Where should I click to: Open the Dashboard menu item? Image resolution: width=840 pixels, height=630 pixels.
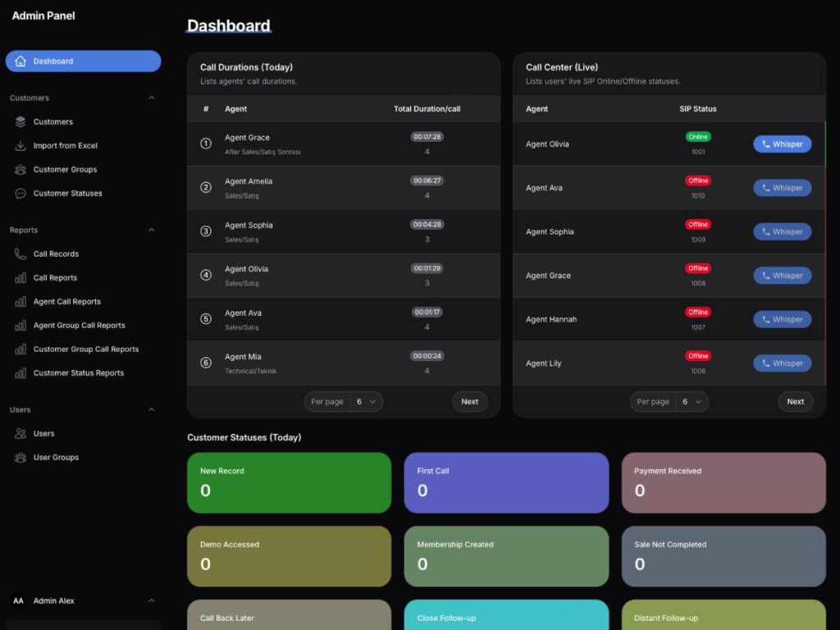click(83, 61)
